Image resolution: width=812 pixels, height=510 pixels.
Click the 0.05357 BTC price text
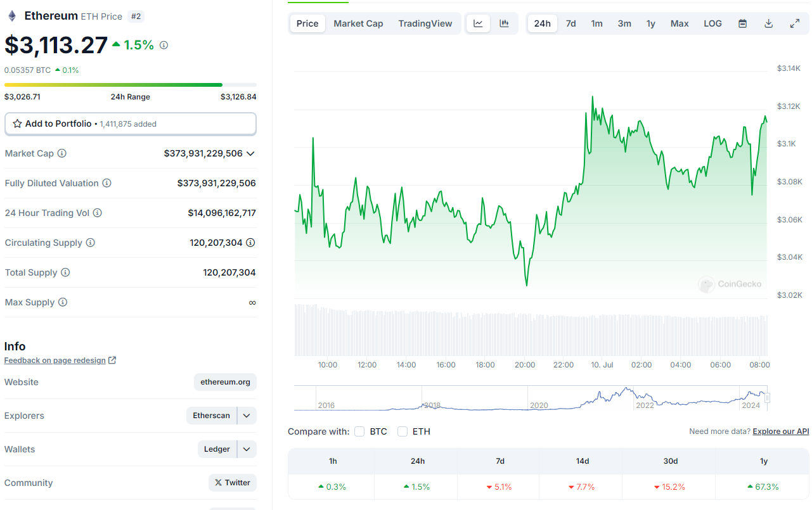coord(27,70)
